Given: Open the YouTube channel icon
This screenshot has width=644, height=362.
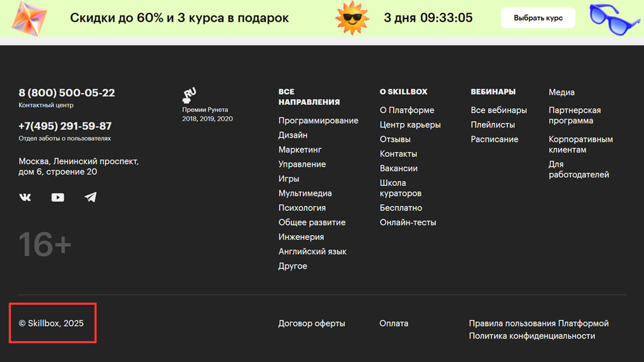Looking at the screenshot, I should click(x=58, y=197).
